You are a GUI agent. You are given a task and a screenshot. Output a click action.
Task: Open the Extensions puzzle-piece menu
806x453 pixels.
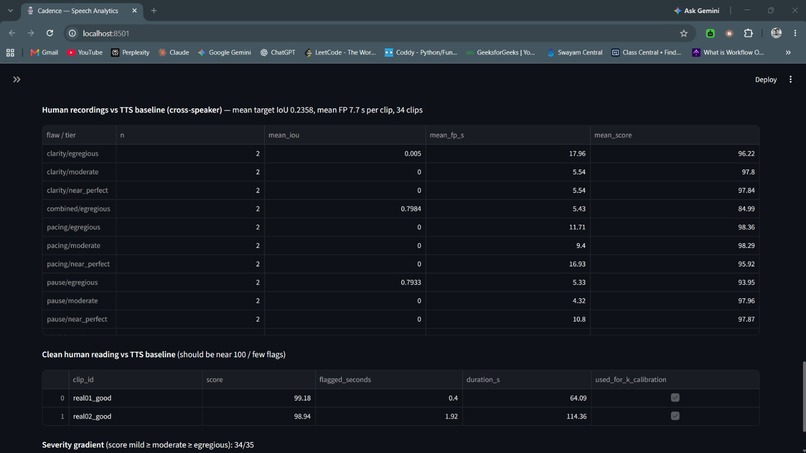[x=748, y=33]
